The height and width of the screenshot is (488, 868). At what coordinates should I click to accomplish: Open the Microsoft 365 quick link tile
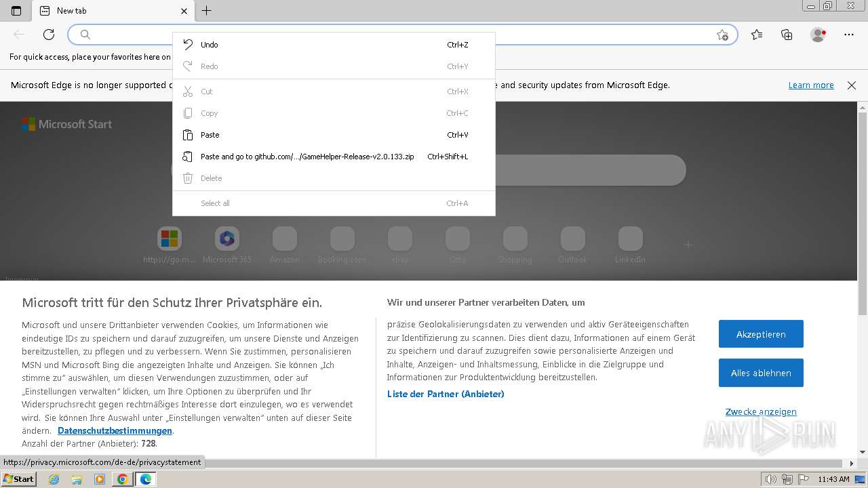(x=227, y=245)
